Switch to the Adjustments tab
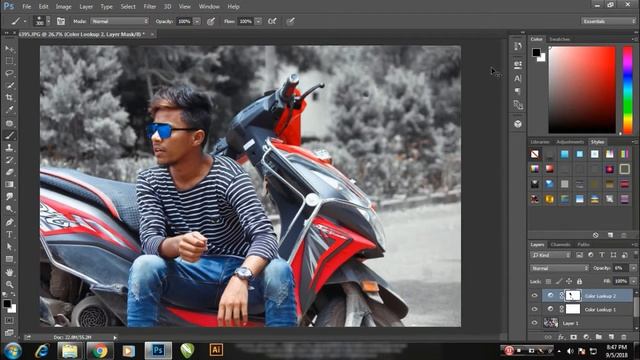Image resolution: width=640 pixels, height=360 pixels. (x=570, y=142)
